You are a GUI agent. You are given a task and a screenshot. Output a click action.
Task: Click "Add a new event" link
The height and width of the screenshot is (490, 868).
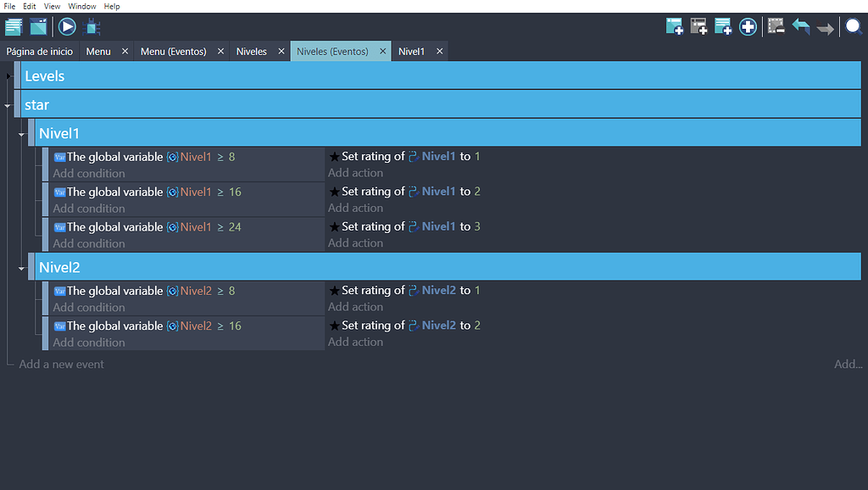coord(62,365)
